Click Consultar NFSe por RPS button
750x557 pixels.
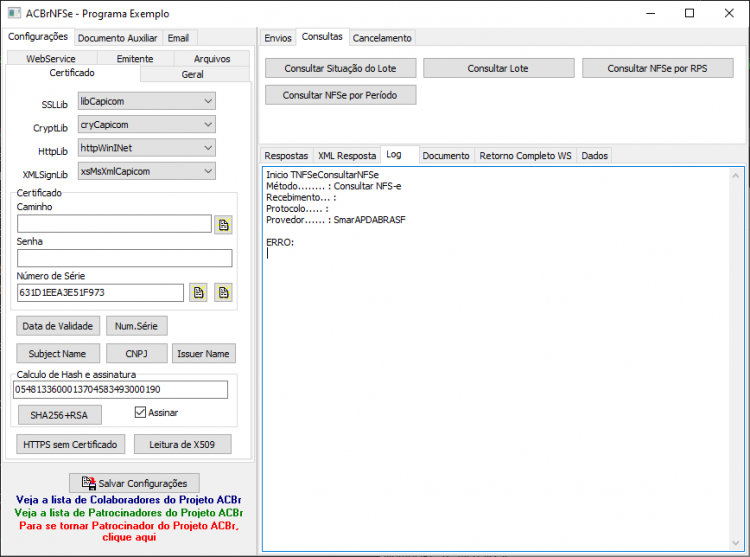[x=658, y=68]
